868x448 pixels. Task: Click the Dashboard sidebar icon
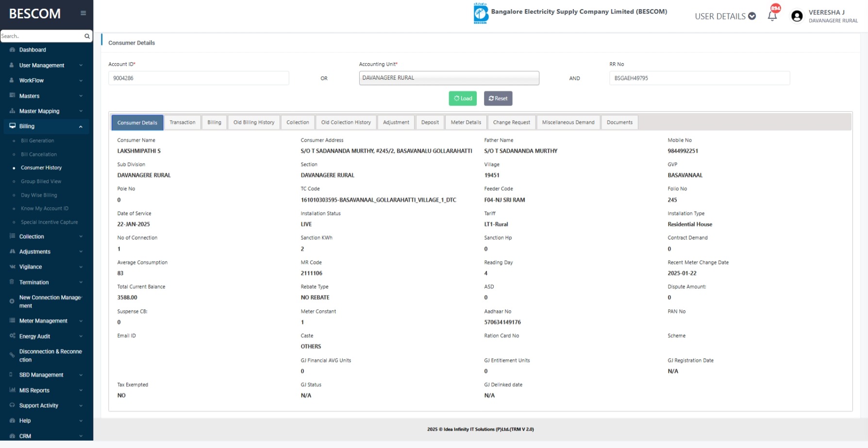12,50
